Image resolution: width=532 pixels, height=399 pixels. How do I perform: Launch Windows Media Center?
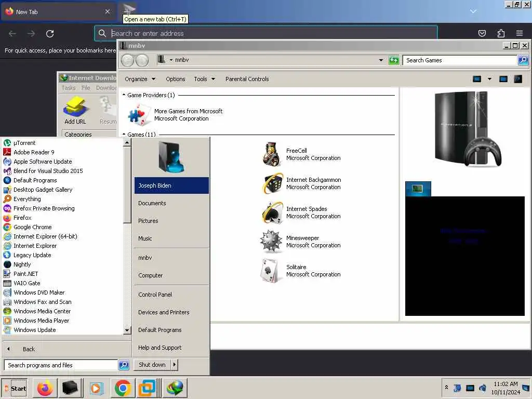37,311
